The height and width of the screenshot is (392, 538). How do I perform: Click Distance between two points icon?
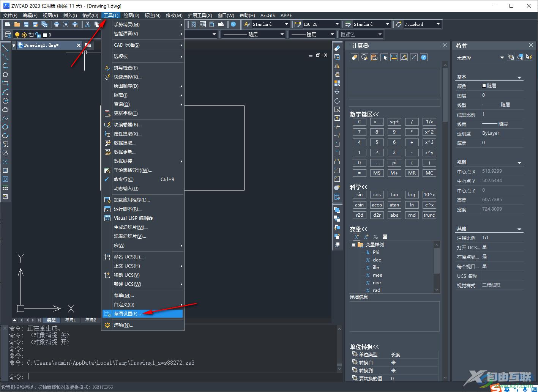point(394,57)
